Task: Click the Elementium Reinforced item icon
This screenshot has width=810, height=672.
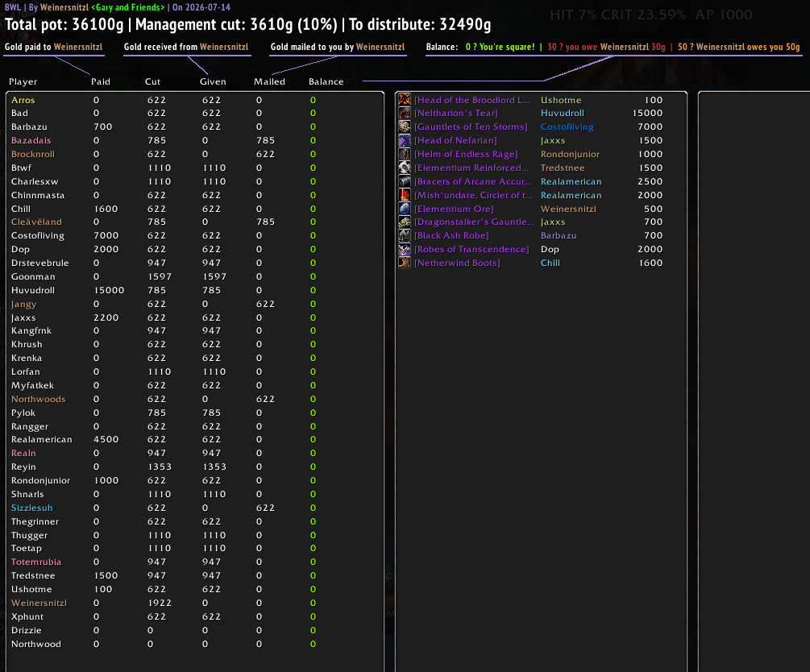Action: click(405, 168)
